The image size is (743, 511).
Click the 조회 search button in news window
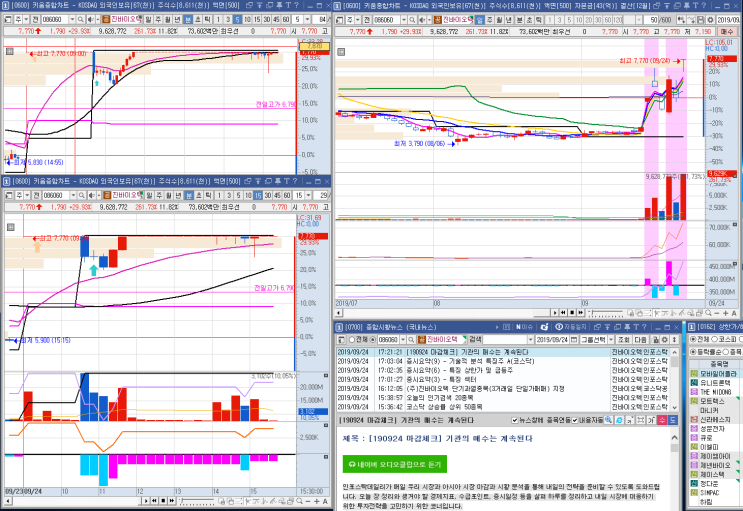[x=624, y=340]
